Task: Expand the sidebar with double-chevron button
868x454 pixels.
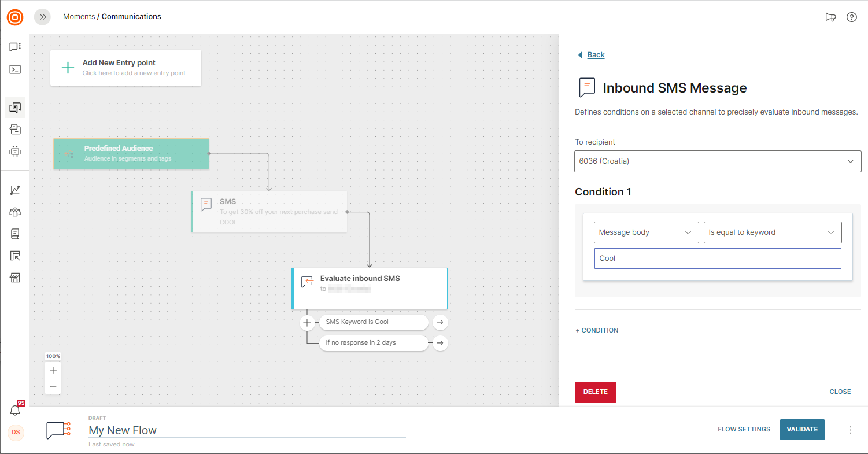Action: (x=42, y=17)
